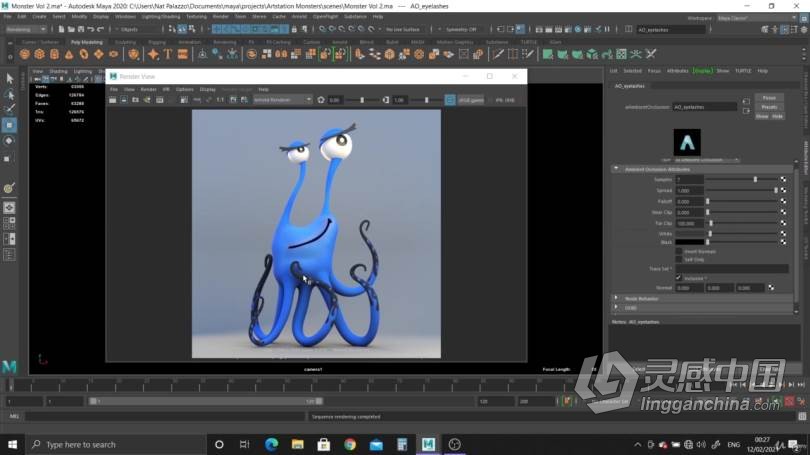The height and width of the screenshot is (455, 810).
Task: Toggle the Self Only checkbox
Action: 679,259
